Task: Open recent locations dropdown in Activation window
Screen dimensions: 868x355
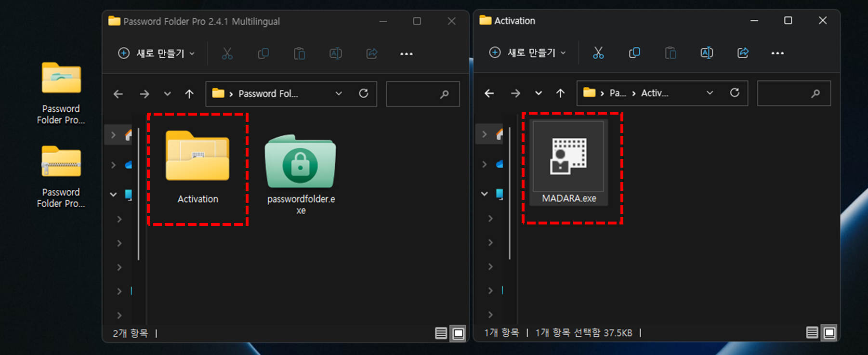Action: point(539,93)
